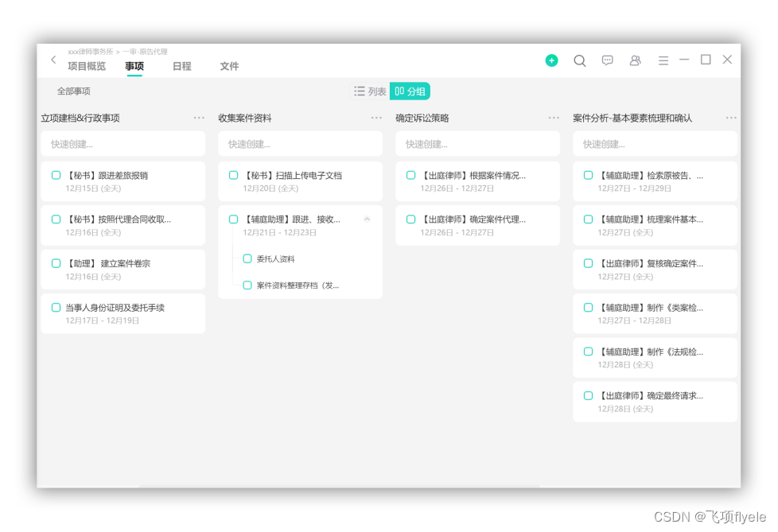Open the chat message icon
The image size is (778, 532).
click(x=607, y=60)
